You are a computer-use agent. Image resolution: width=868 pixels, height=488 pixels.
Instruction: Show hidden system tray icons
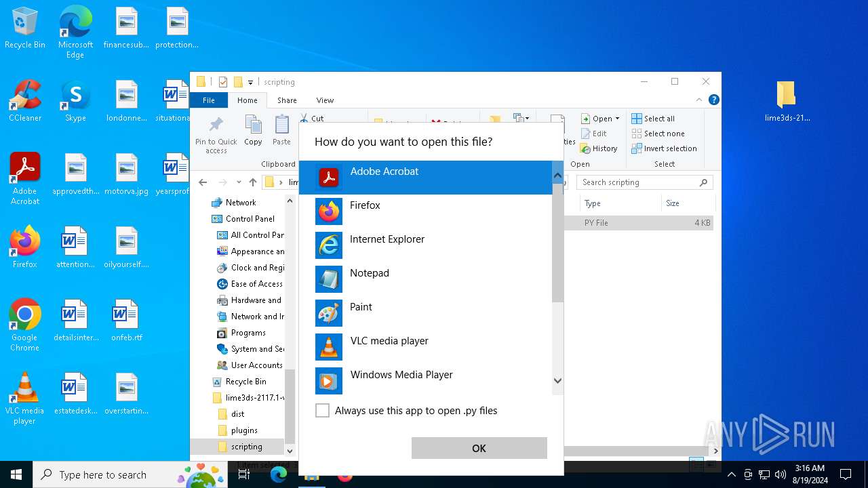pyautogui.click(x=731, y=474)
